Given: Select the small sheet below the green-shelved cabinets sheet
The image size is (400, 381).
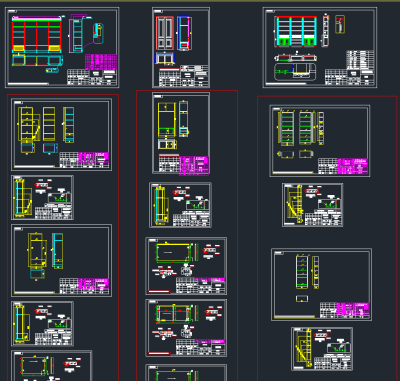Looking at the screenshot, I should click(312, 205).
